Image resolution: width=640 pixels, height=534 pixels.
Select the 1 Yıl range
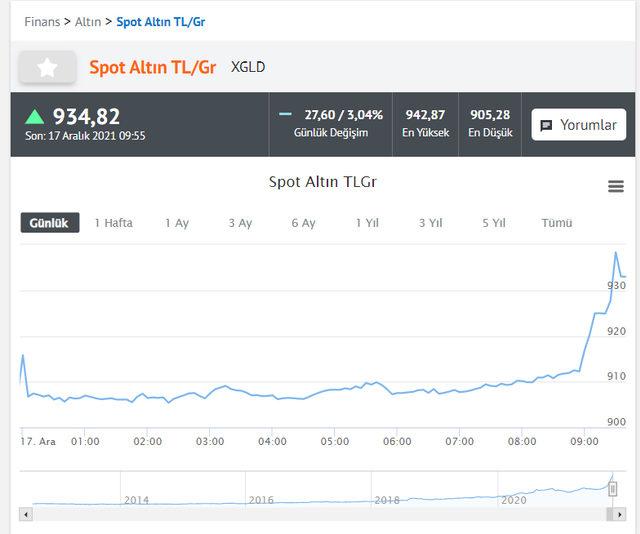(x=367, y=223)
